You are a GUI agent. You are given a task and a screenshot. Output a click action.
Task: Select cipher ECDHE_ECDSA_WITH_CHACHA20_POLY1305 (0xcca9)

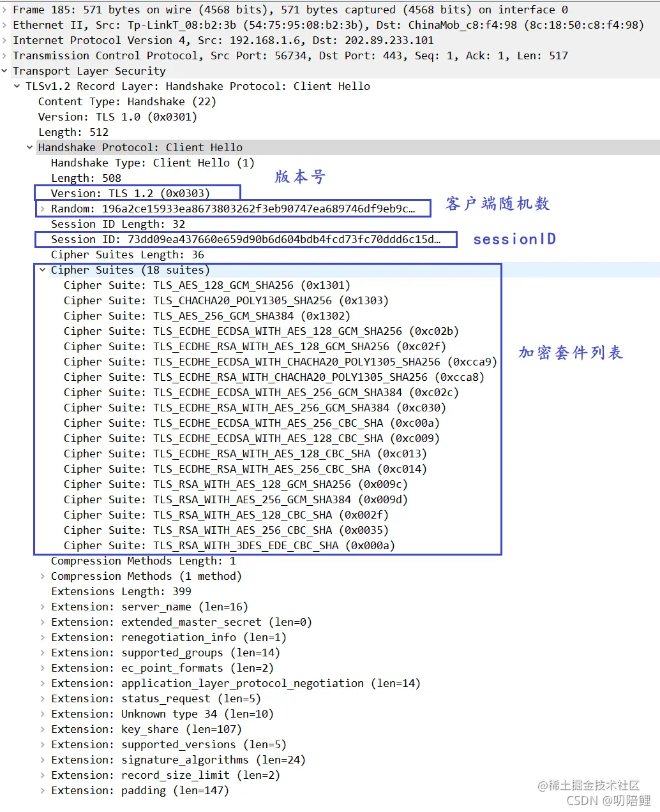(x=280, y=362)
